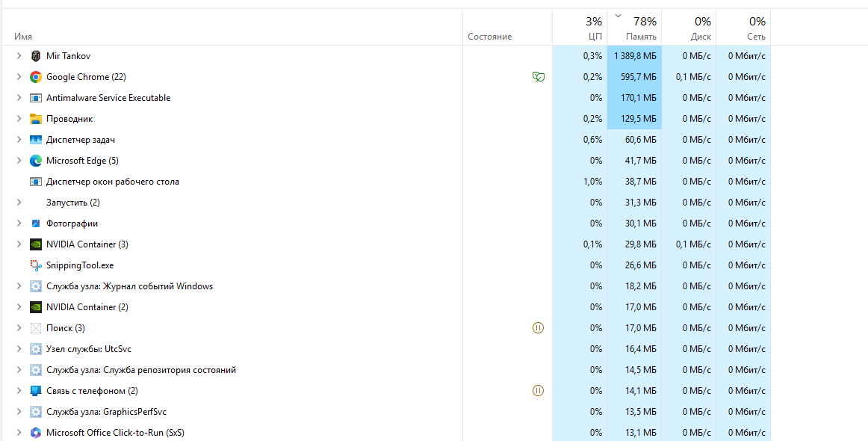
Task: Click the Фотографии app icon
Action: click(x=35, y=223)
